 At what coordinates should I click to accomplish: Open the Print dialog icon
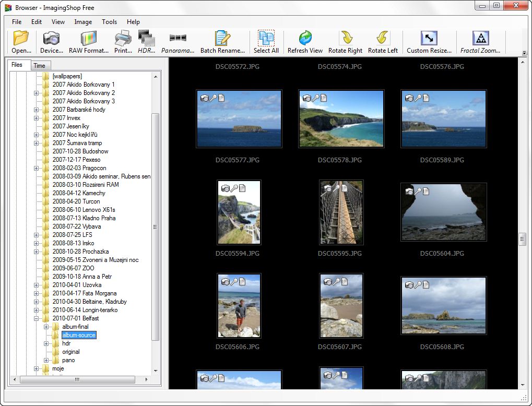123,42
